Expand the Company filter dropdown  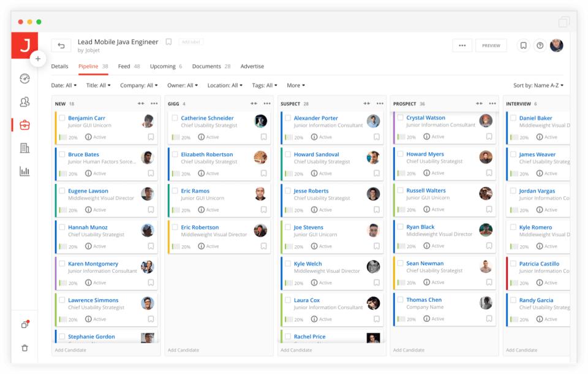click(138, 85)
